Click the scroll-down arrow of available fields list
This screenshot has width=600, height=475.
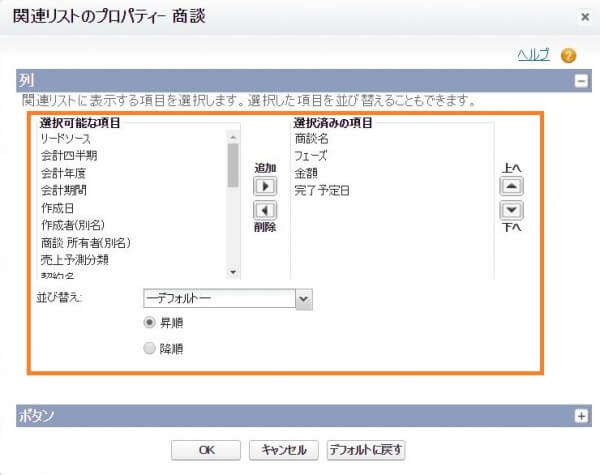[x=233, y=272]
